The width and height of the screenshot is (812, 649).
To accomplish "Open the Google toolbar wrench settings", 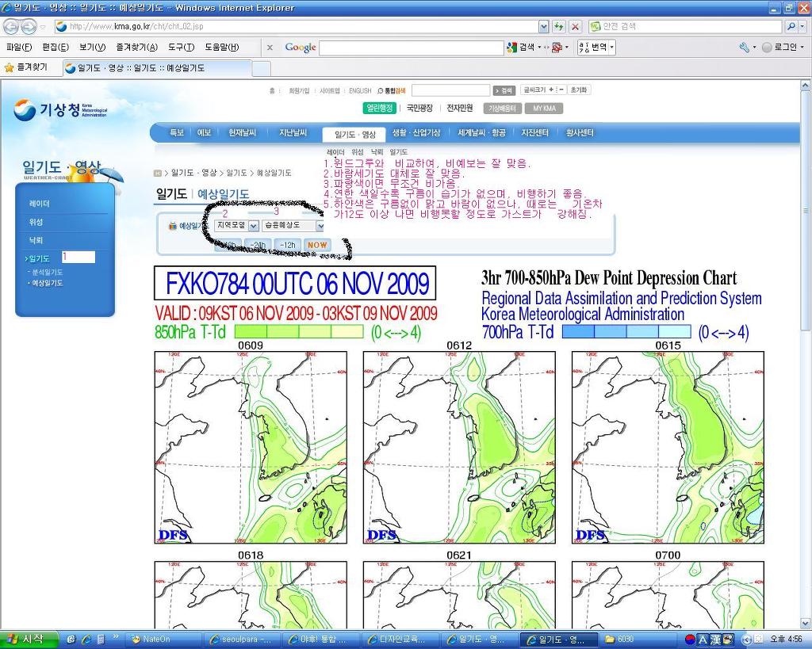I will [744, 47].
